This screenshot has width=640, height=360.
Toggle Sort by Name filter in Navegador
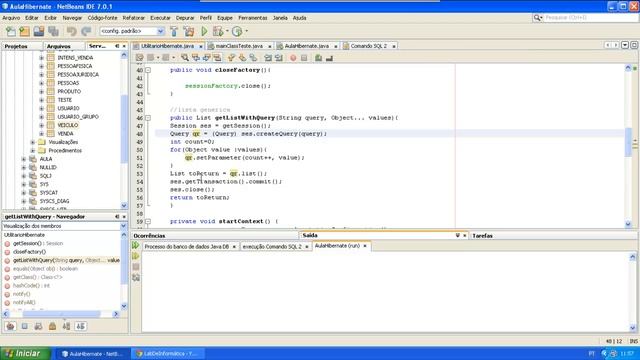pos(67,326)
